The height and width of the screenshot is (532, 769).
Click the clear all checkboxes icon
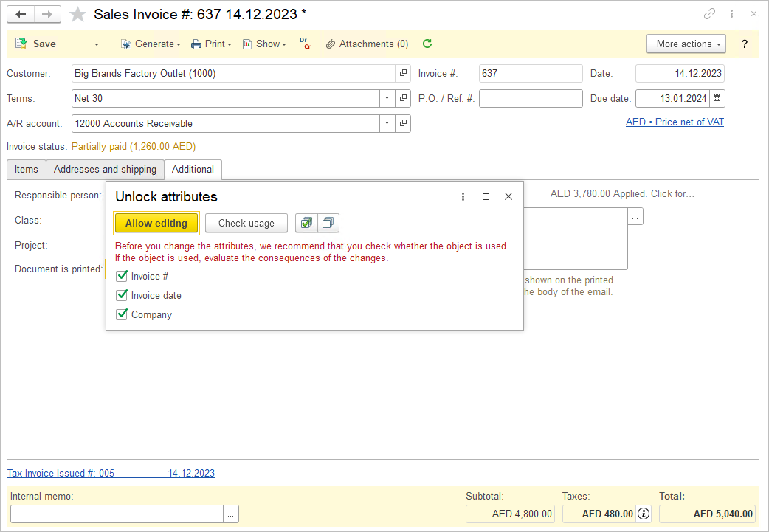[x=328, y=223]
